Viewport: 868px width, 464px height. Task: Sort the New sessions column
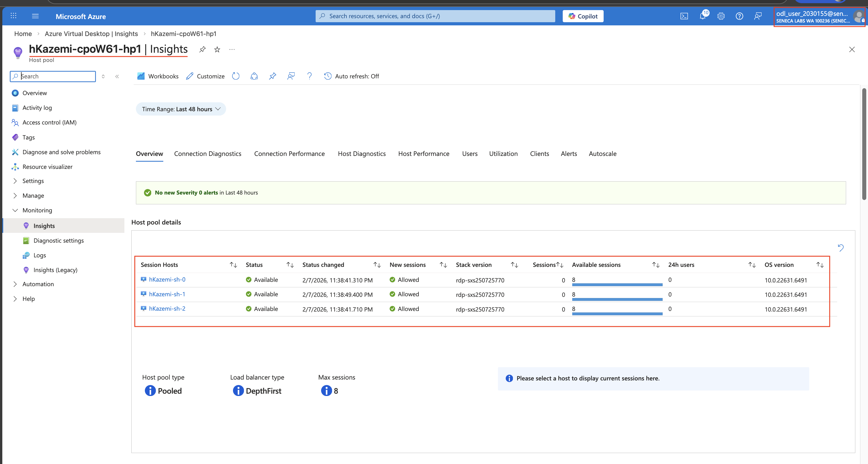point(444,265)
